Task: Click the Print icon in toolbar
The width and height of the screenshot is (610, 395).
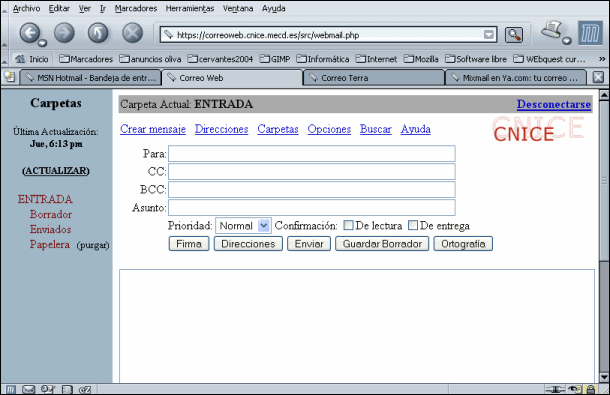Action: 552,30
